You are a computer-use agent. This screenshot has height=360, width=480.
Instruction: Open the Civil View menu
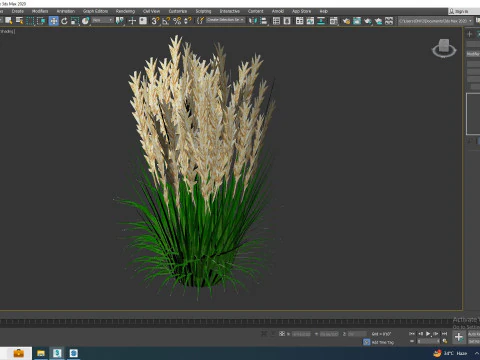click(x=151, y=11)
